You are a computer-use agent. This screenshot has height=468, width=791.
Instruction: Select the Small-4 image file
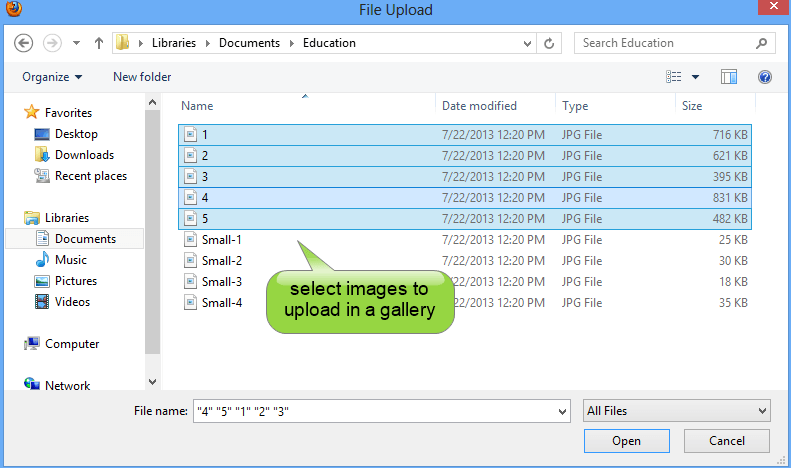pyautogui.click(x=221, y=303)
